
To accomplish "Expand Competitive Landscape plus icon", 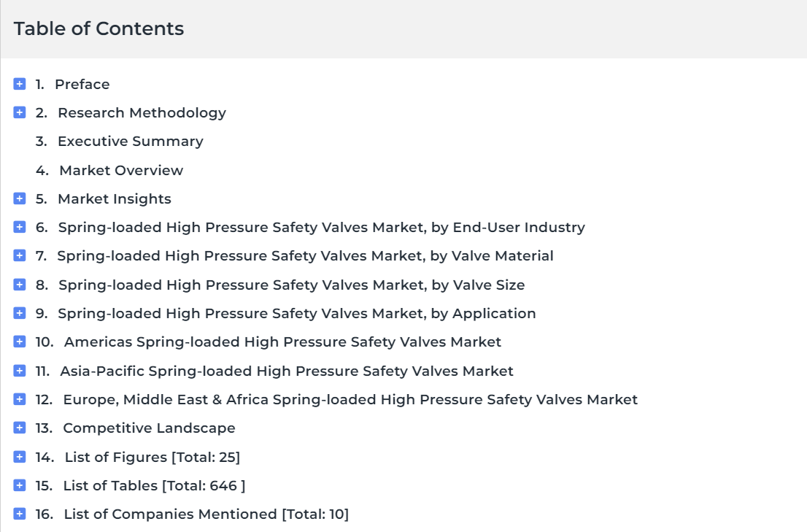I will point(20,428).
